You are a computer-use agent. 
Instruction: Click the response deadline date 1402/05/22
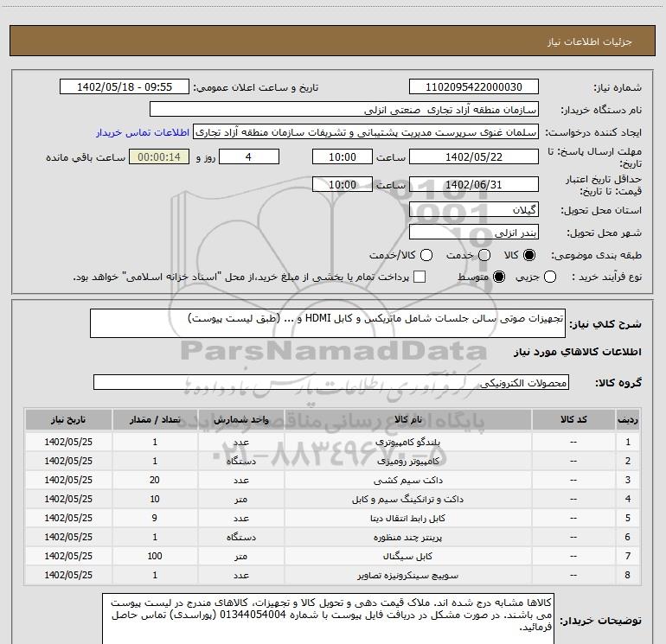(x=474, y=157)
